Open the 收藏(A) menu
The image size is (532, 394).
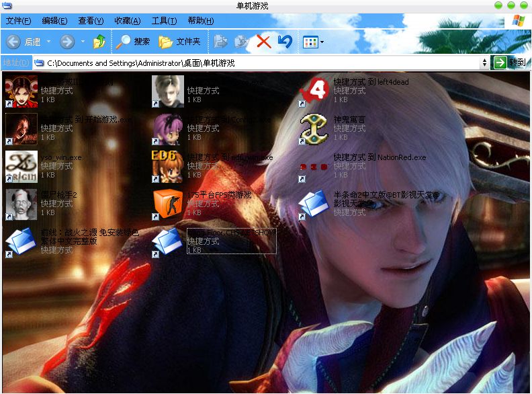tap(127, 21)
